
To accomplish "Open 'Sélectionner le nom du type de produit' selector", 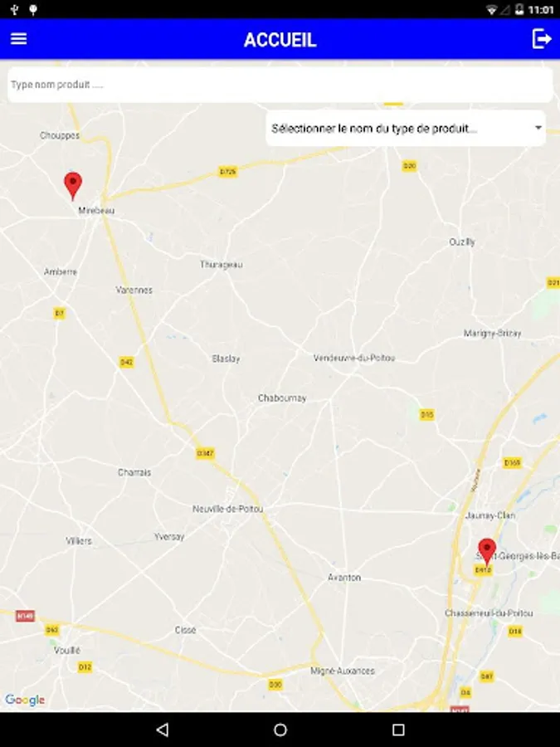I will pyautogui.click(x=406, y=128).
